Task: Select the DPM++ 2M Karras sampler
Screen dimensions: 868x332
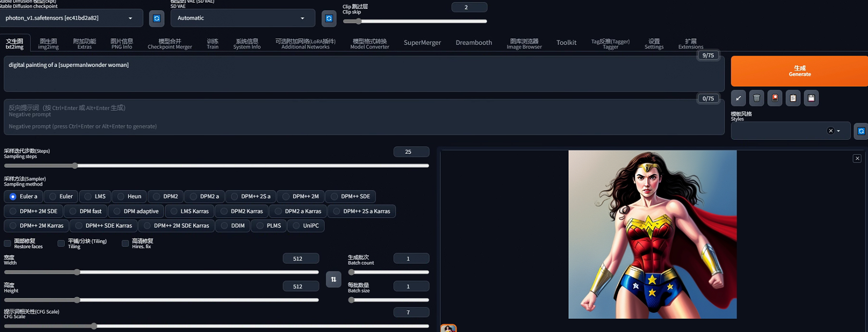Action: pyautogui.click(x=36, y=226)
